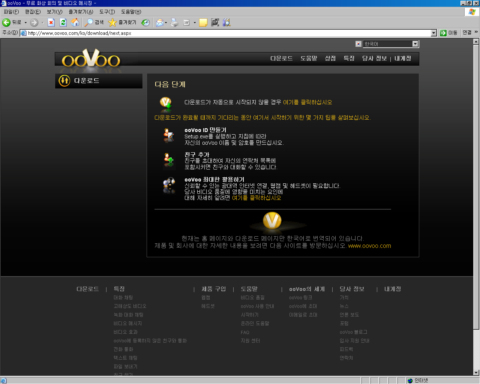
Task: Click the 다운로드 sidebar button
Action: coord(99,81)
